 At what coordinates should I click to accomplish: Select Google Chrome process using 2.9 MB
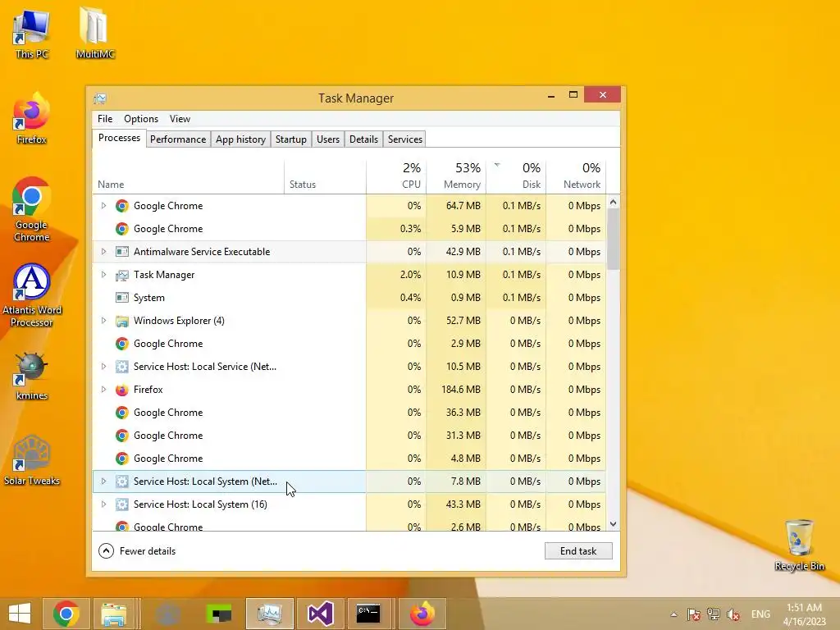point(349,344)
